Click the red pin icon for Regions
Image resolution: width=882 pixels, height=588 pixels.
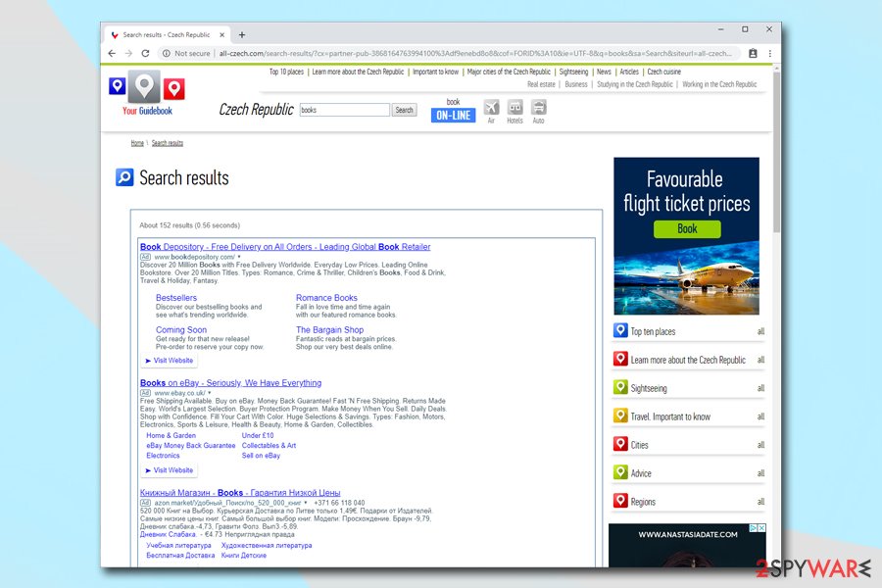coord(620,500)
